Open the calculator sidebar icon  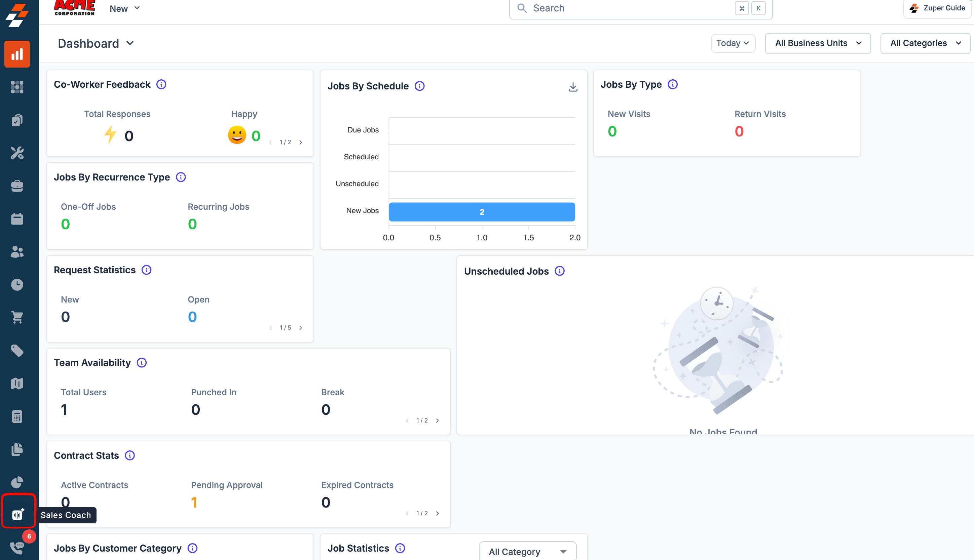pos(17,416)
